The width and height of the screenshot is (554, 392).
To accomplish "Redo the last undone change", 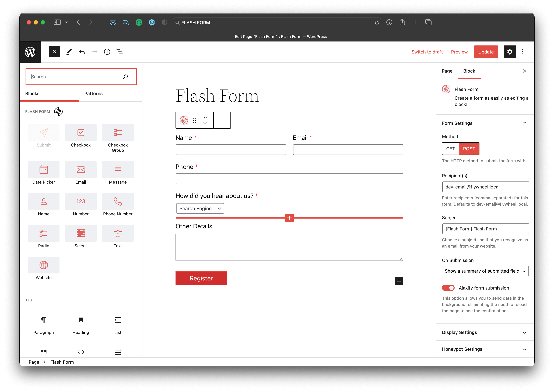I will (94, 52).
